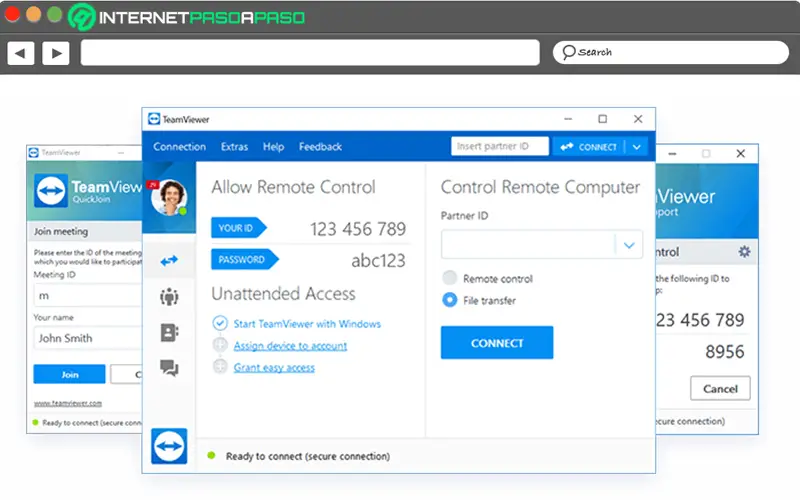Open the Connection menu
This screenshot has height=500, width=800.
180,147
